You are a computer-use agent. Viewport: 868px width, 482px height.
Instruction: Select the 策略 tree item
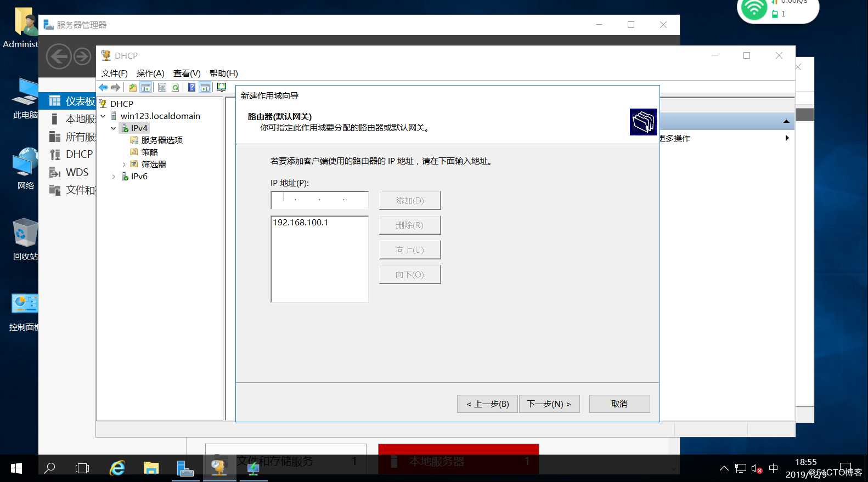pyautogui.click(x=149, y=152)
